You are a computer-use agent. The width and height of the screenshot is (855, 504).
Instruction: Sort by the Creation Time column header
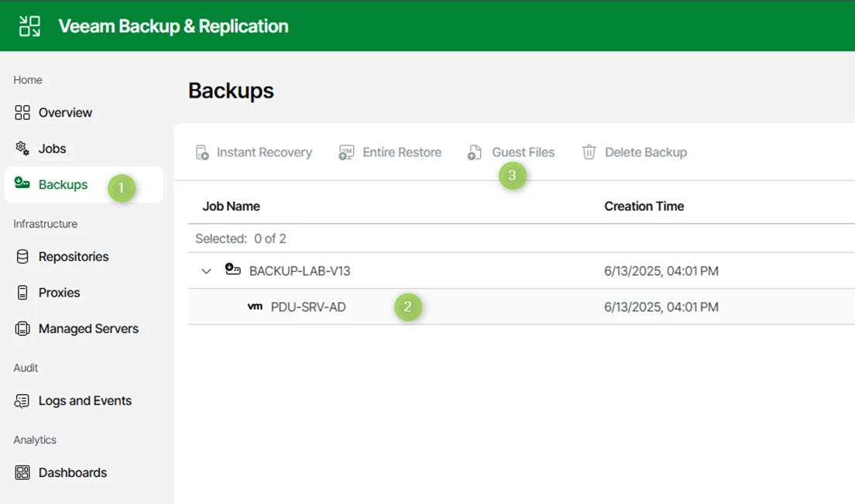point(644,207)
